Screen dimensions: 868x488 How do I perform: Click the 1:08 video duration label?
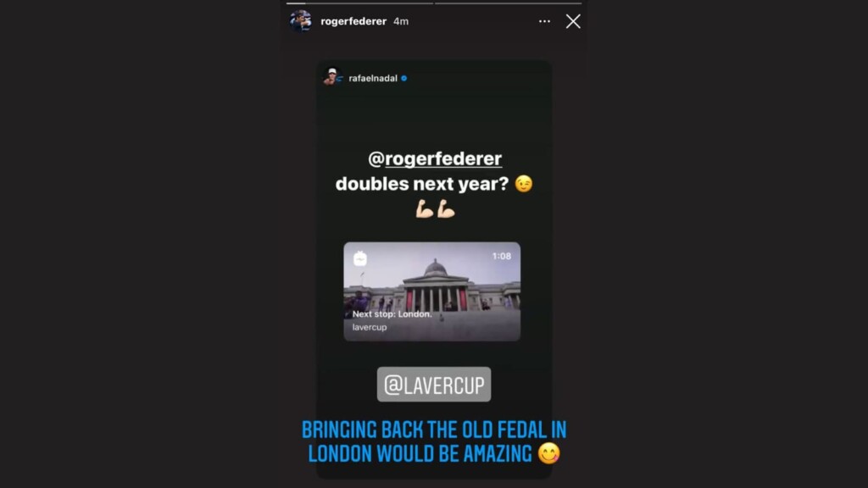point(502,256)
